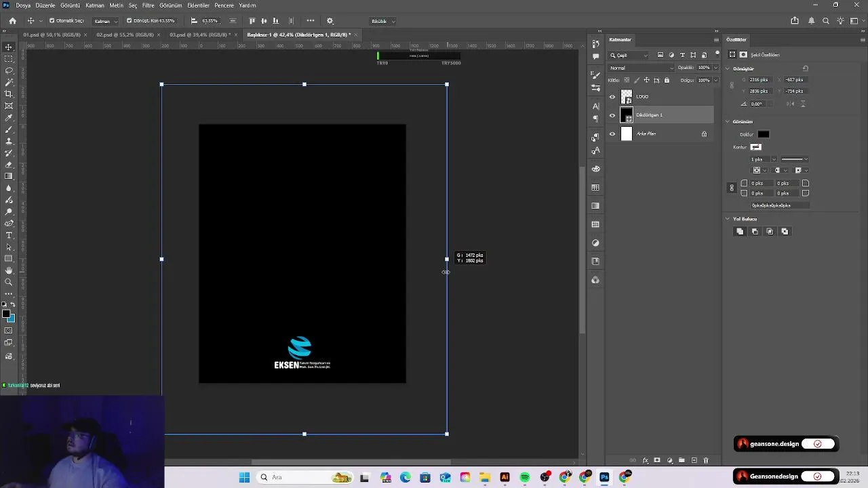Toggle the Otomatik Seç checkbox

[52, 21]
